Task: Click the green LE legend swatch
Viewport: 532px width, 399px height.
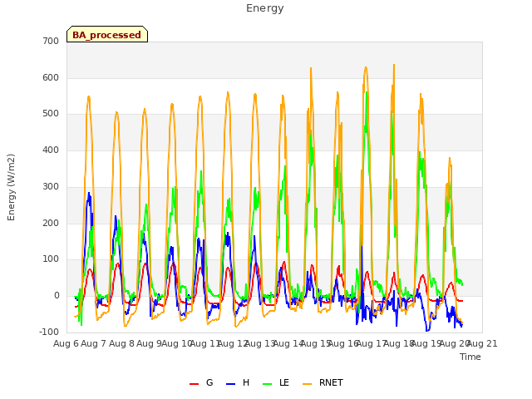Action: click(x=268, y=384)
